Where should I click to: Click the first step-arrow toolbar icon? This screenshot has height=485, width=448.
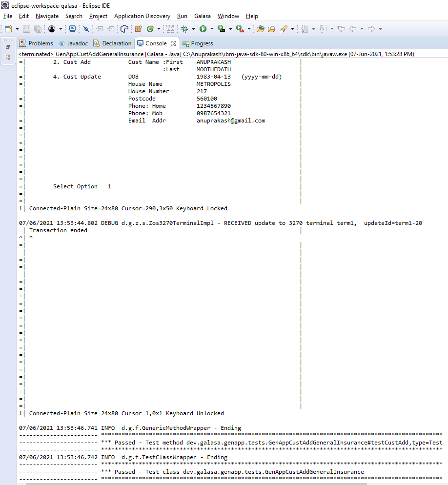[100, 29]
